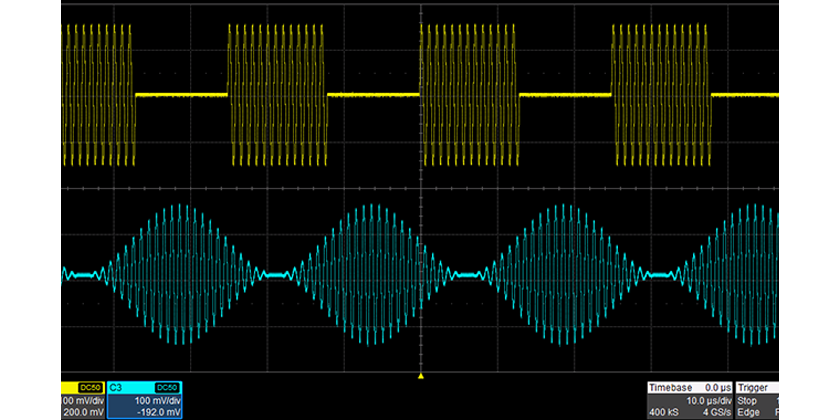Click the yellow channel 200.0 mV offset
The image size is (840, 420).
[x=82, y=411]
